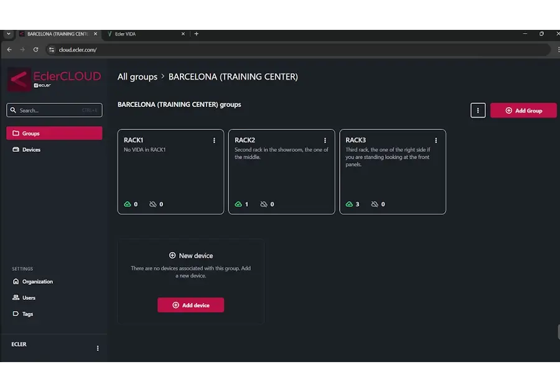Open the Devices section in sidebar
Viewport: 560px width, 392px height.
coord(54,149)
